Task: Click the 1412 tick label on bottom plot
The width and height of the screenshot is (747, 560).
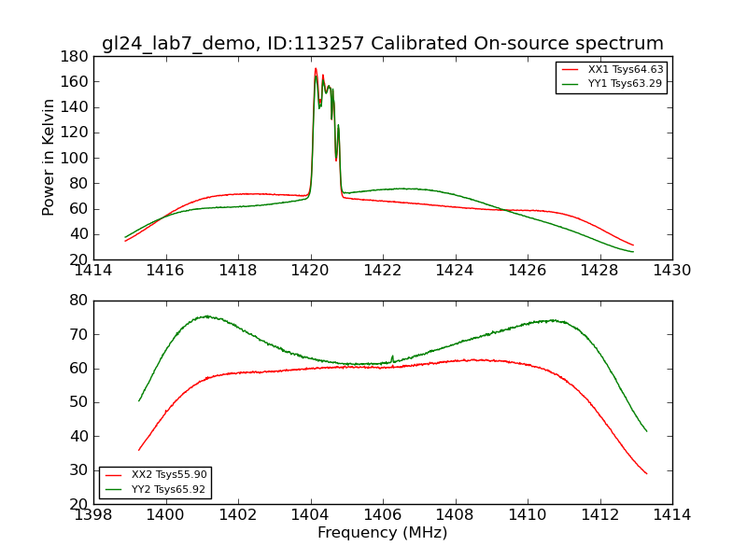Action: (x=599, y=515)
